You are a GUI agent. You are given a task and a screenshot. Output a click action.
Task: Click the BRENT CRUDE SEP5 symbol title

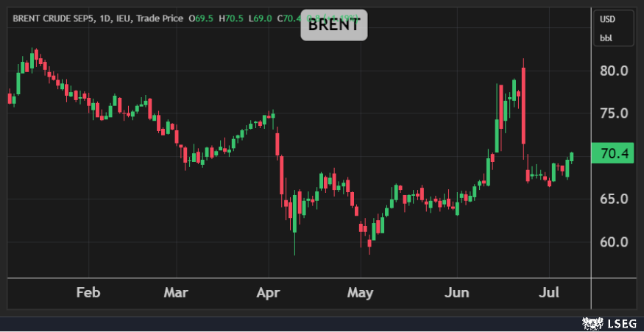[53, 18]
